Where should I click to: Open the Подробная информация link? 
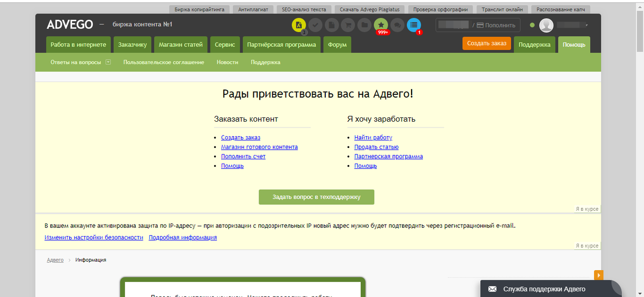coord(183,237)
